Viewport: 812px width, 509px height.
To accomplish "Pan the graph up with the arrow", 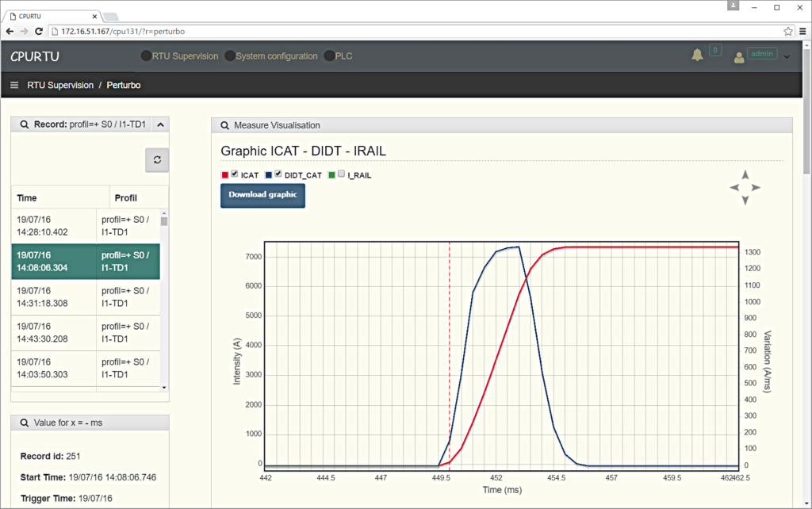I will [x=745, y=175].
